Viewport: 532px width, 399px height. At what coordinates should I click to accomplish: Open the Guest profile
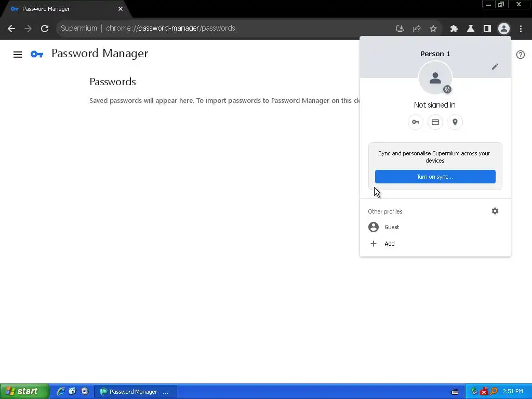pyautogui.click(x=435, y=227)
